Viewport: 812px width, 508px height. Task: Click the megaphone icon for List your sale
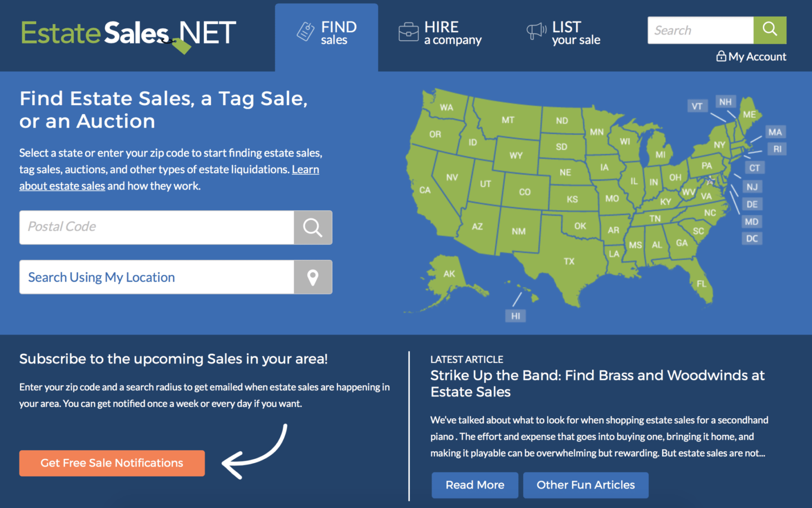pyautogui.click(x=536, y=32)
